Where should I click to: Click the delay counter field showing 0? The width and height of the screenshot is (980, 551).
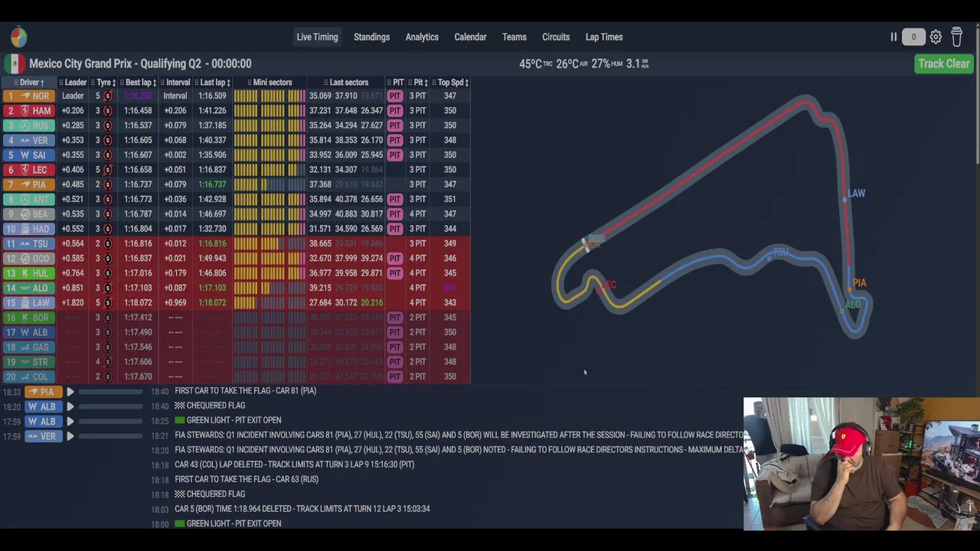coord(913,37)
